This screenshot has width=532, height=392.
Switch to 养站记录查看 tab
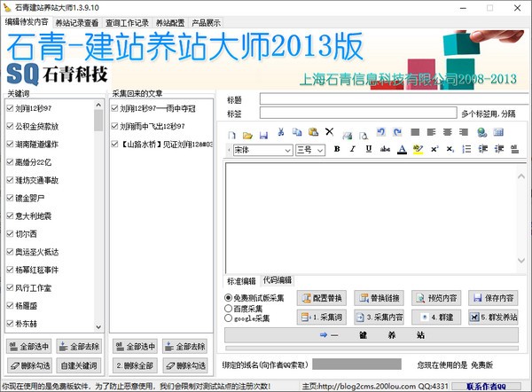point(76,23)
